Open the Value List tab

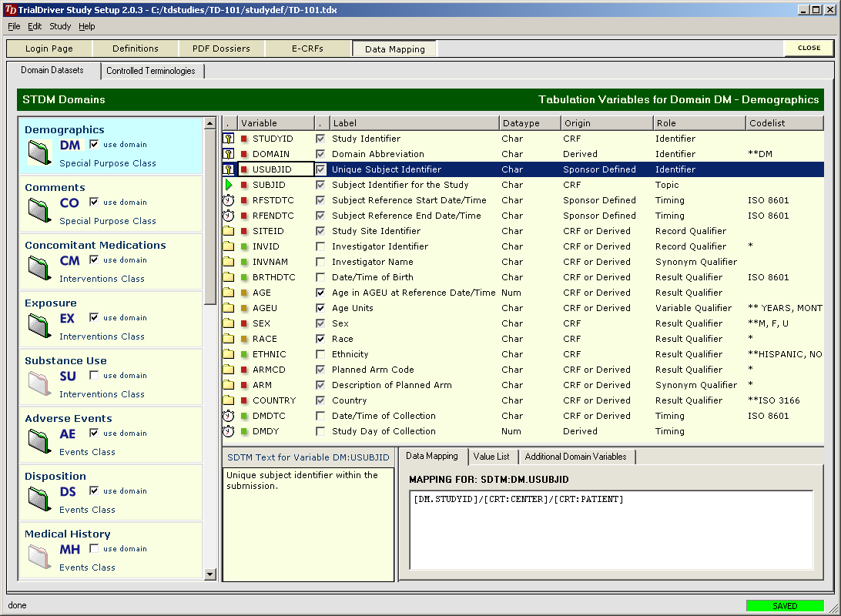[x=491, y=457]
